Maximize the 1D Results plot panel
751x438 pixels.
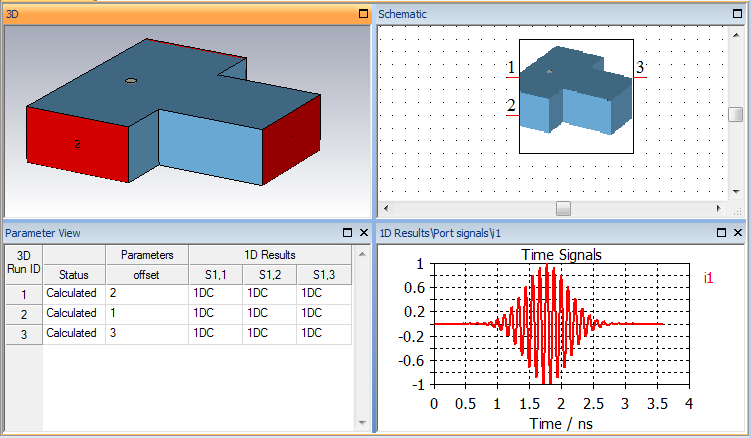pos(721,233)
